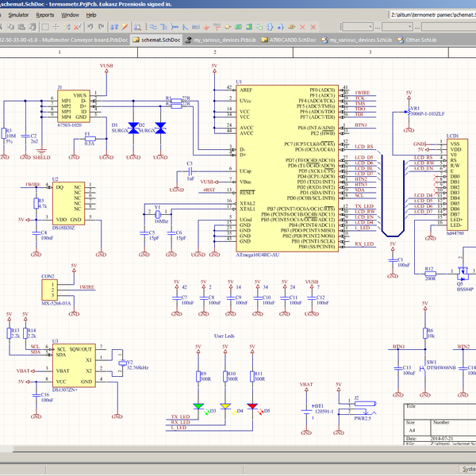This screenshot has width=476, height=476.
Task: Select the 16MHz crystal Y1
Action: 157,215
